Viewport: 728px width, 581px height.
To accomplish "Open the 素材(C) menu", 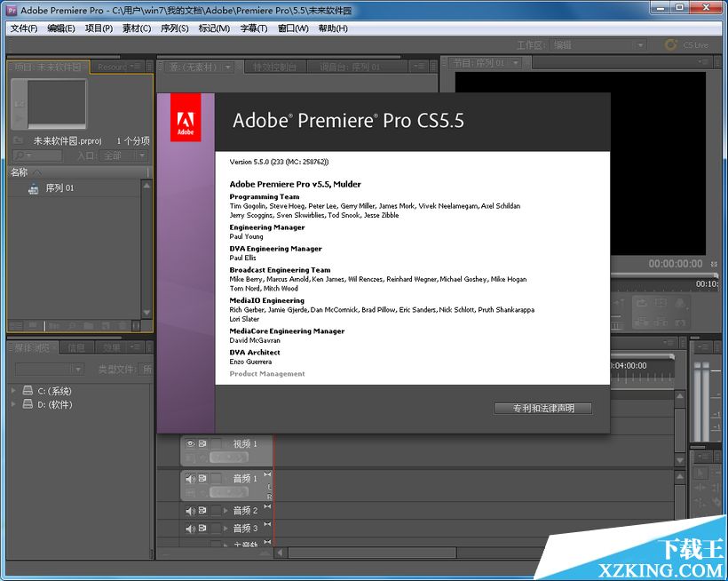I will click(137, 28).
